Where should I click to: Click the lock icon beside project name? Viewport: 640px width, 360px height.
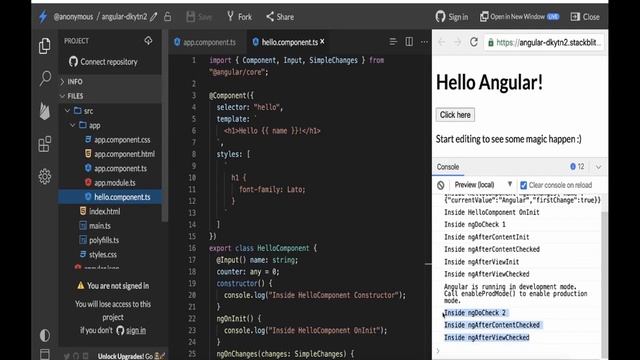coord(167,16)
